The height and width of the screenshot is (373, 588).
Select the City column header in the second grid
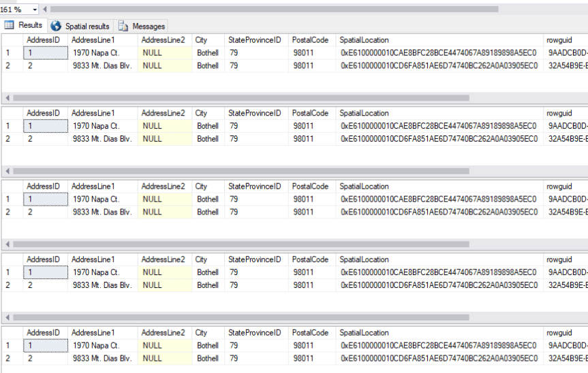[x=201, y=113]
